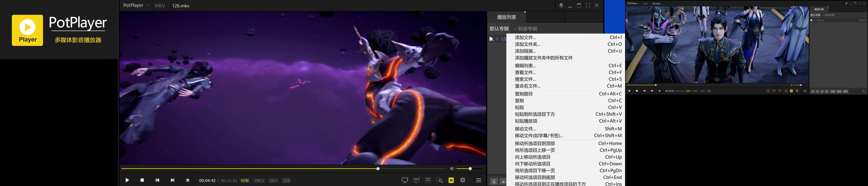The width and height of the screenshot is (868, 186).
Task: Select the 播放列表 tab in main player
Action: click(507, 17)
